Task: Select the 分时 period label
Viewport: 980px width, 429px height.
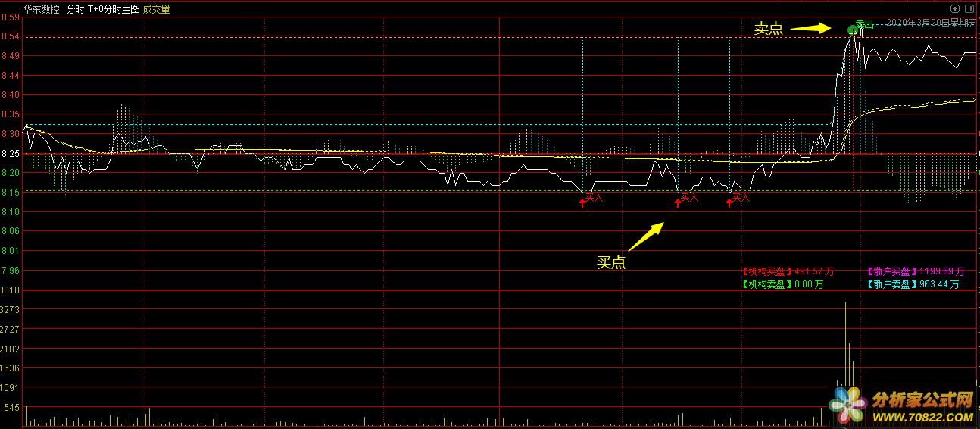Action: point(76,10)
